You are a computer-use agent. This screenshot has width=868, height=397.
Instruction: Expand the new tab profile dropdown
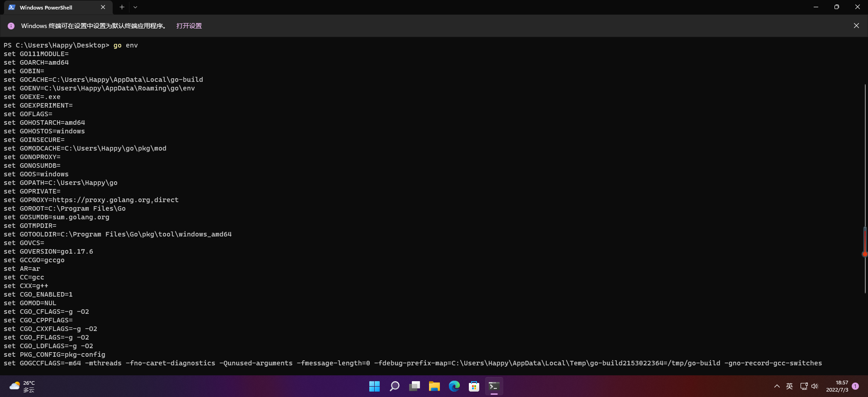(135, 7)
